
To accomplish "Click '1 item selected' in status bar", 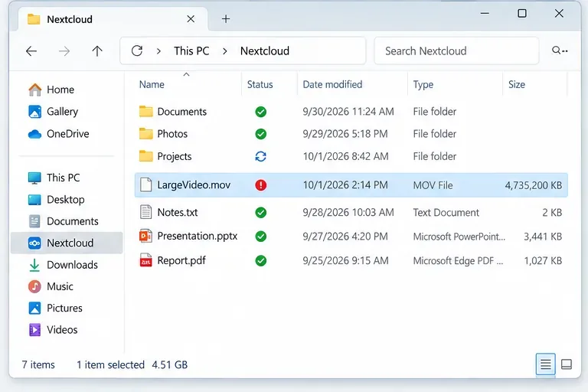I will click(110, 364).
